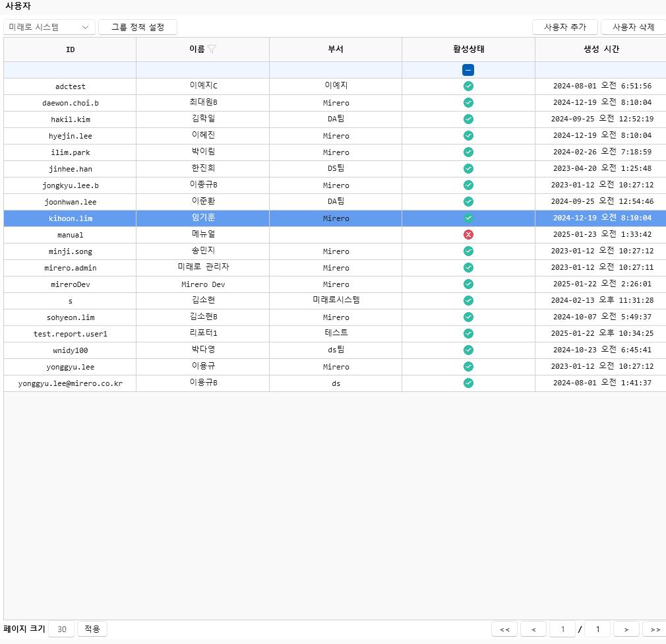Click the active status icon for mirero.admin

(x=468, y=268)
